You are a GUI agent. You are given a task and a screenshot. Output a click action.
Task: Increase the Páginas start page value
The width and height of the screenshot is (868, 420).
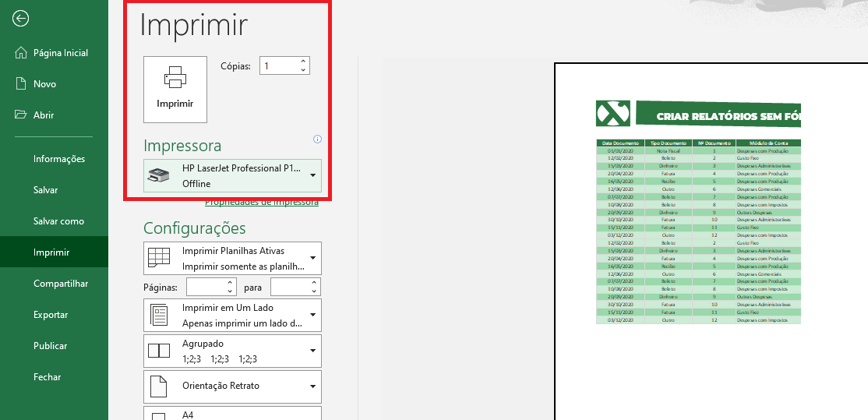231,283
